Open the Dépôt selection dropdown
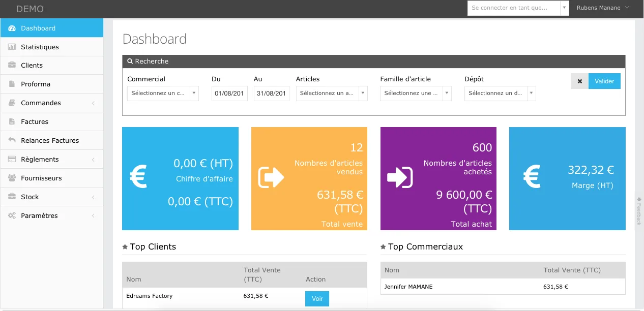 coord(500,94)
